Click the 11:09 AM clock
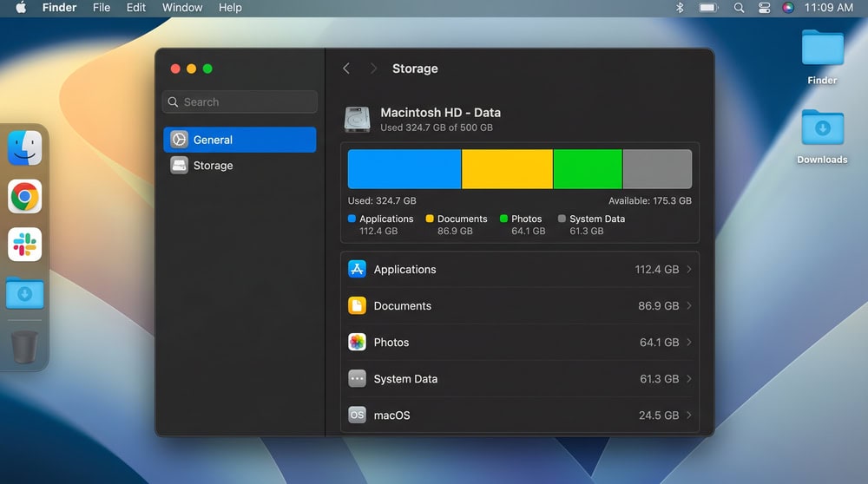The height and width of the screenshot is (484, 868). click(829, 8)
